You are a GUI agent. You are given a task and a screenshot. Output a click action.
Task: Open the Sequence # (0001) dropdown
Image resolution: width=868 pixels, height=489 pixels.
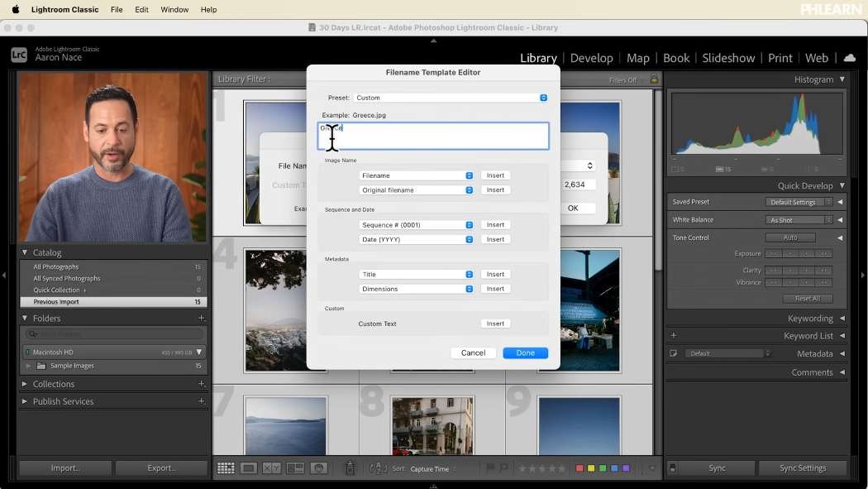pos(416,225)
